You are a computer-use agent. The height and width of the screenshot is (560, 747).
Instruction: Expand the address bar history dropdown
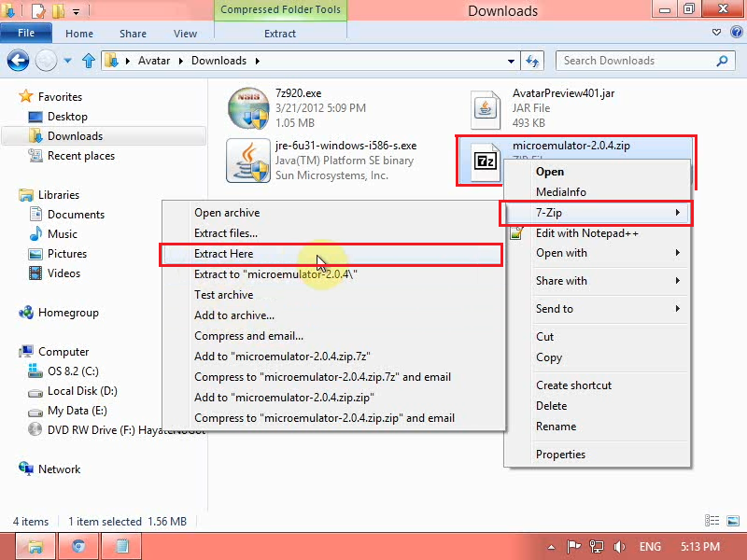[511, 61]
